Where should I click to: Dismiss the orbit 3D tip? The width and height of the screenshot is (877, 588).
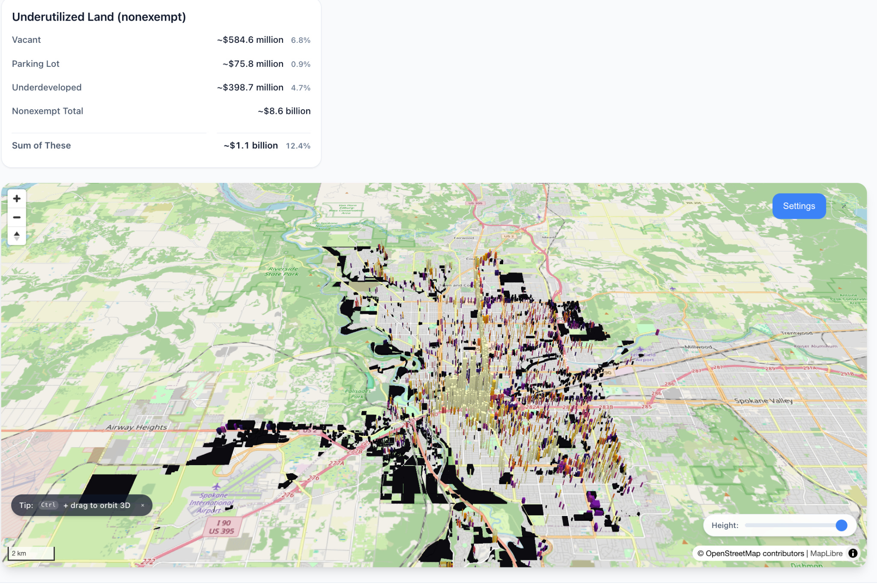[x=143, y=505]
